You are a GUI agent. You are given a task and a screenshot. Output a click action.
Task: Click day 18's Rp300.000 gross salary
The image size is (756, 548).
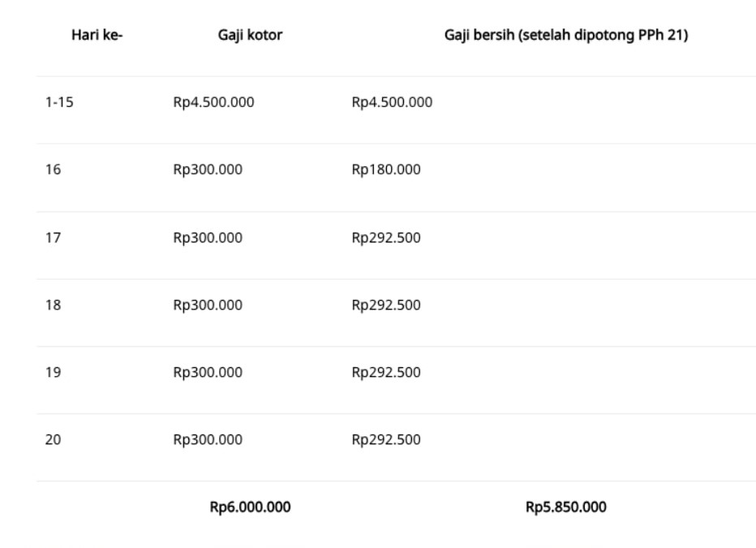(x=208, y=305)
